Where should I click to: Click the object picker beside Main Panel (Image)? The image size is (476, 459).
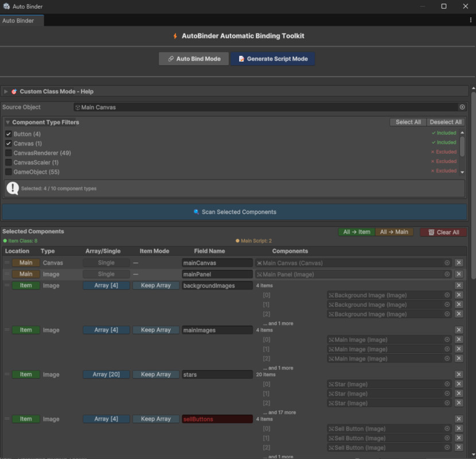(x=447, y=274)
